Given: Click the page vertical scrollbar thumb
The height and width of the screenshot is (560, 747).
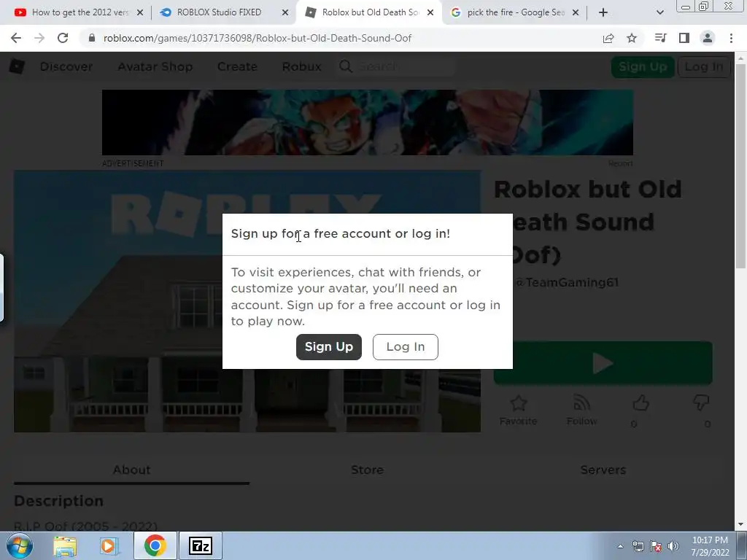Looking at the screenshot, I should (x=741, y=167).
